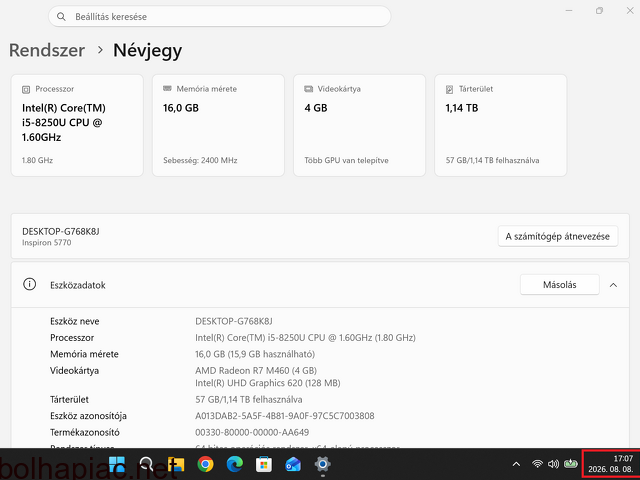
Task: Click Több GPU van telepítve text
Action: (347, 160)
